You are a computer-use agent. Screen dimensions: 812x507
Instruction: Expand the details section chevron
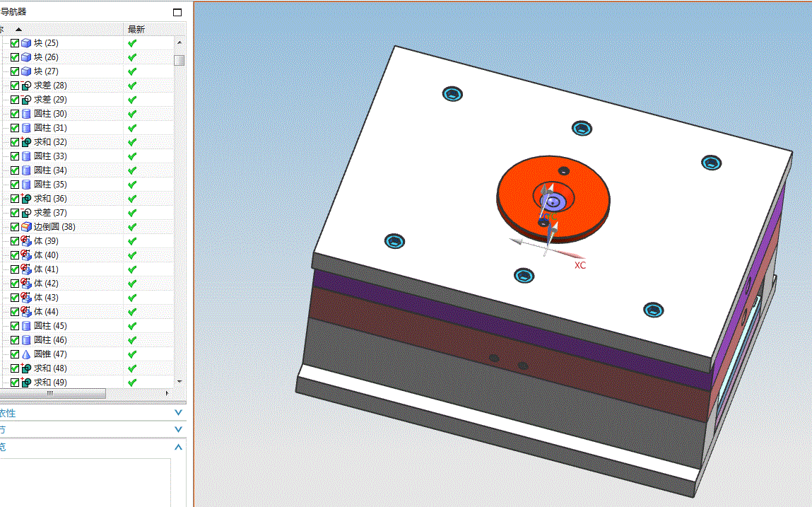(178, 429)
